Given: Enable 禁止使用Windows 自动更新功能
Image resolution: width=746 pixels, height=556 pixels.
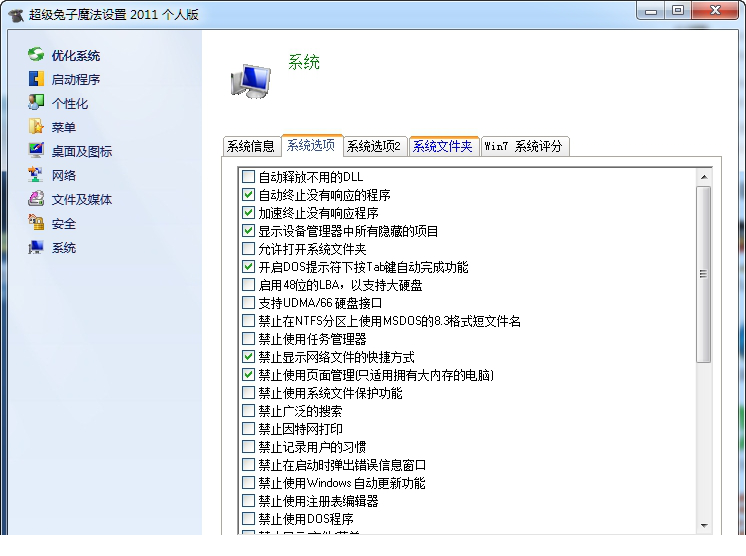Looking at the screenshot, I should (x=248, y=483).
